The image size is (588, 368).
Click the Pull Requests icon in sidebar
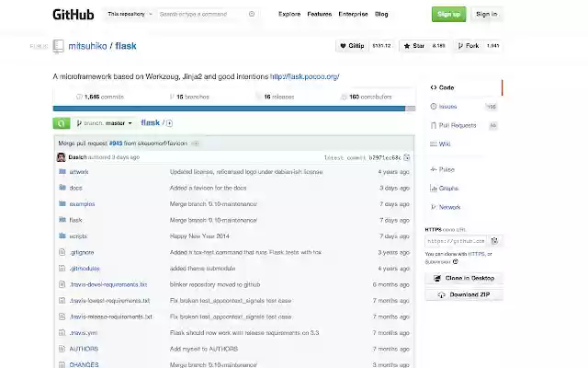click(x=434, y=125)
